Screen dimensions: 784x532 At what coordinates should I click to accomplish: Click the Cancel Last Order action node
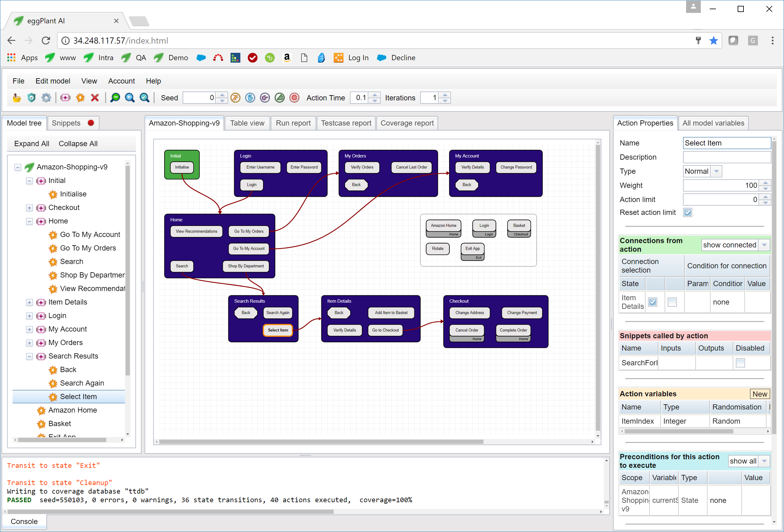pyautogui.click(x=411, y=167)
